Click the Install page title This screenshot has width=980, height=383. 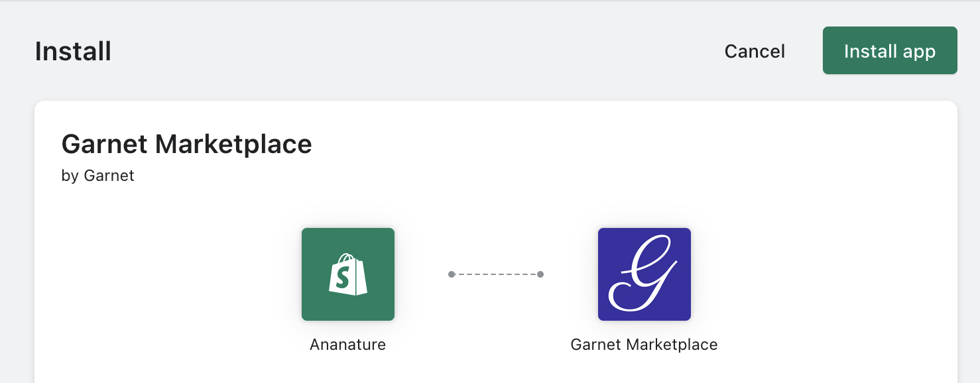[x=73, y=51]
